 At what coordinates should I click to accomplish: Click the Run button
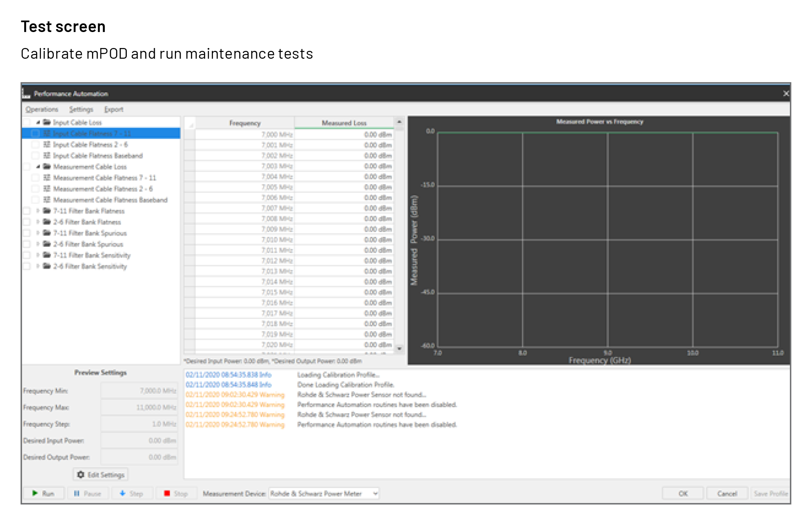point(44,493)
